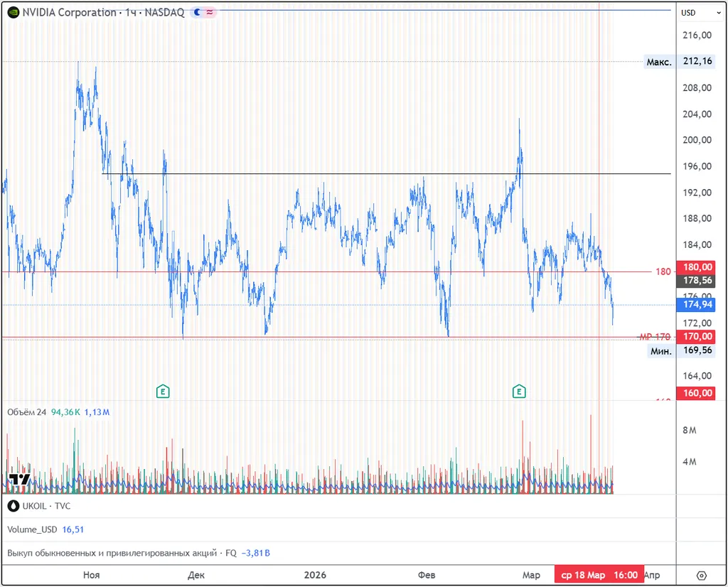The height and width of the screenshot is (587, 728).
Task: Open chart settings gear in bottom corner
Action: 701,575
